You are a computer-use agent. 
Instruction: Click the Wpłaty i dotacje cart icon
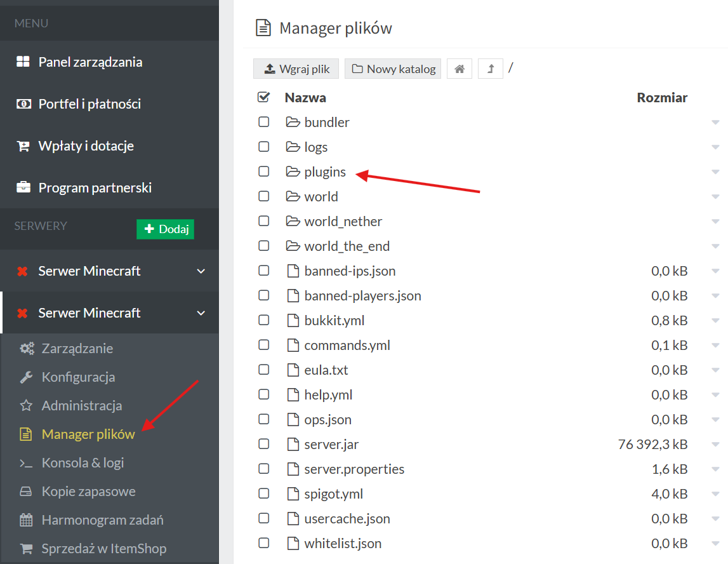pyautogui.click(x=23, y=145)
